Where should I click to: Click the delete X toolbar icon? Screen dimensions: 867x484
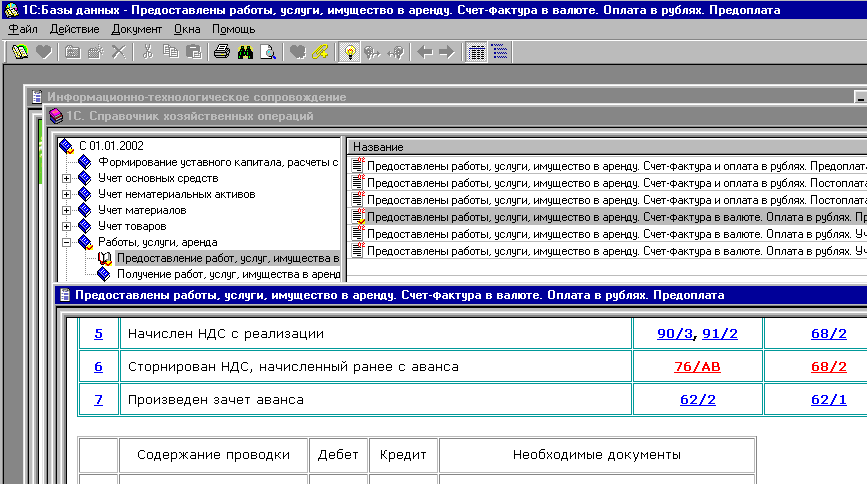[x=118, y=52]
